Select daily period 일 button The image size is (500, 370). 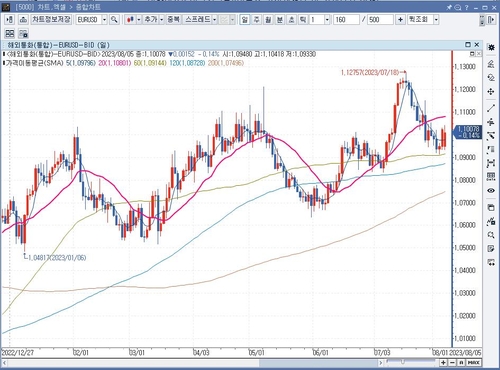click(245, 20)
